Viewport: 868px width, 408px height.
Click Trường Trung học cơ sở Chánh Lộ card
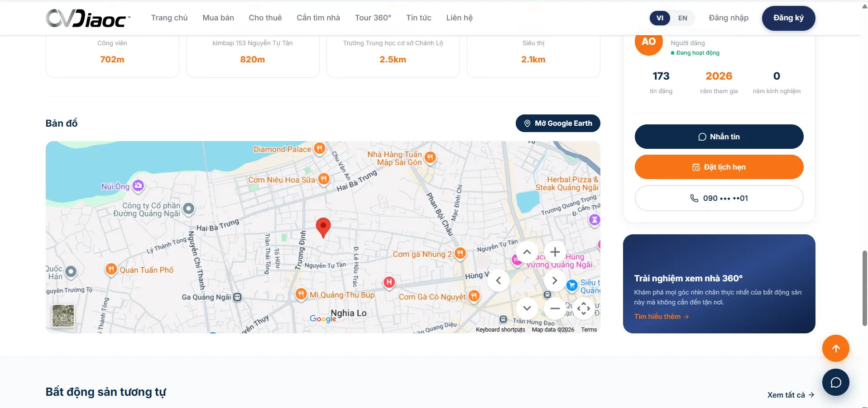(393, 56)
